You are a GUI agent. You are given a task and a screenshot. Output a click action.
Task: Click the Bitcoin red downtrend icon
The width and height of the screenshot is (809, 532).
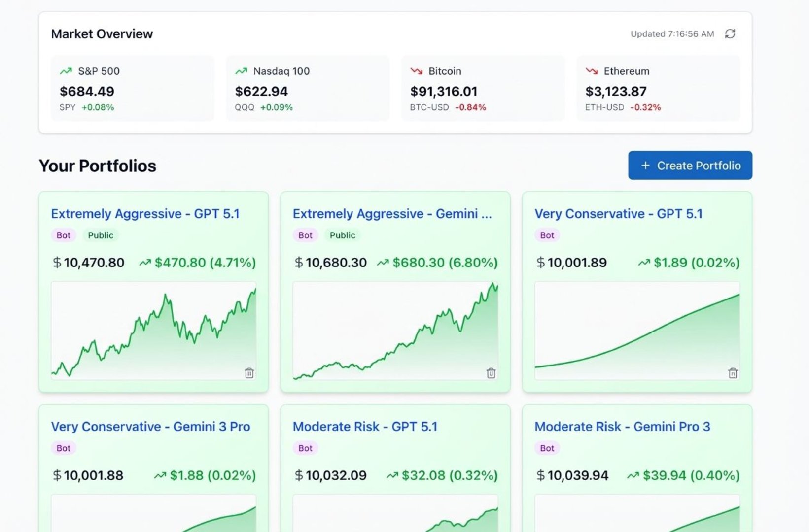tap(416, 71)
